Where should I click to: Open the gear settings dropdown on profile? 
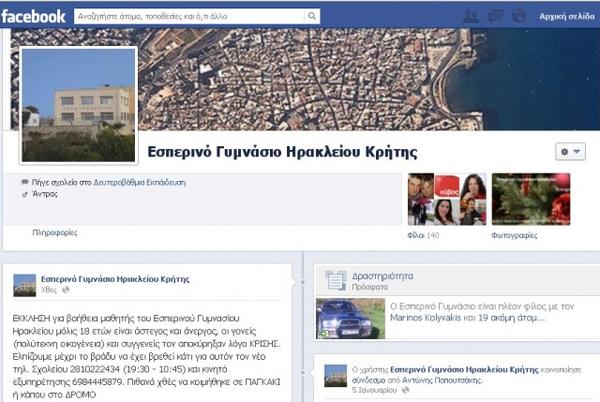570,152
